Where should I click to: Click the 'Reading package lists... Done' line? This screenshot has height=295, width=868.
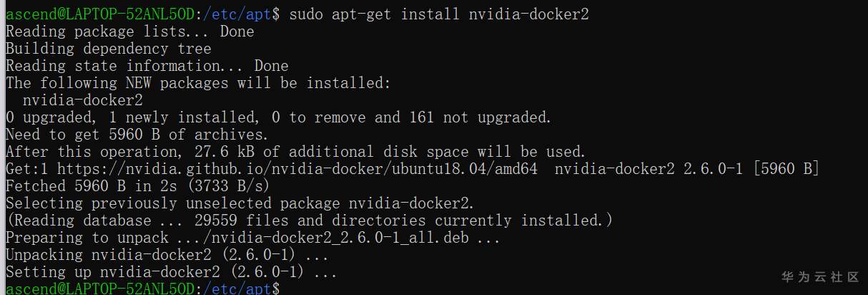click(x=129, y=32)
